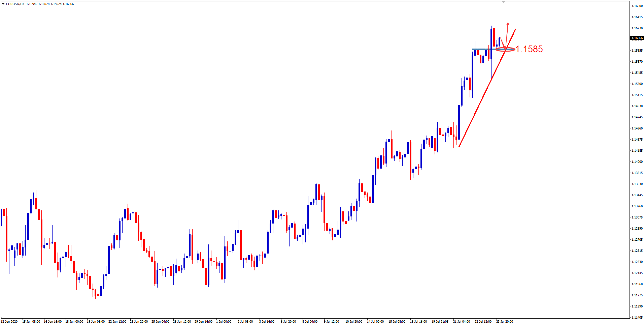Image resolution: width=644 pixels, height=325 pixels.
Task: Click the red upward arrowhead annotation
Action: click(508, 24)
